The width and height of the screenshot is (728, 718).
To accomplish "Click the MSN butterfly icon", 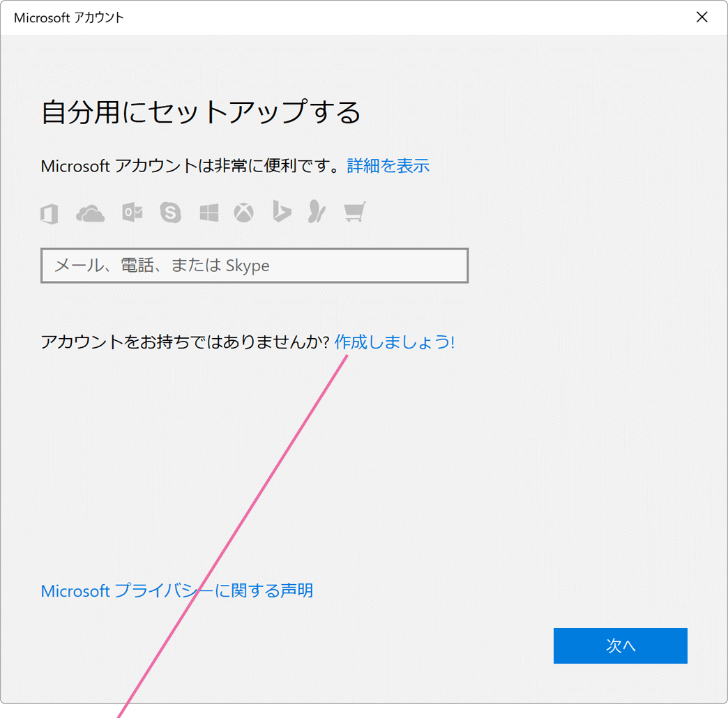I will click(x=317, y=212).
